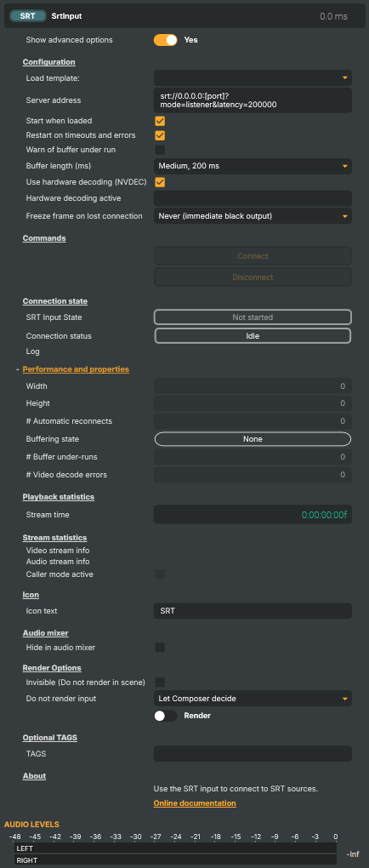
Task: Check Invisible (Do not render in scene)
Action: [160, 682]
